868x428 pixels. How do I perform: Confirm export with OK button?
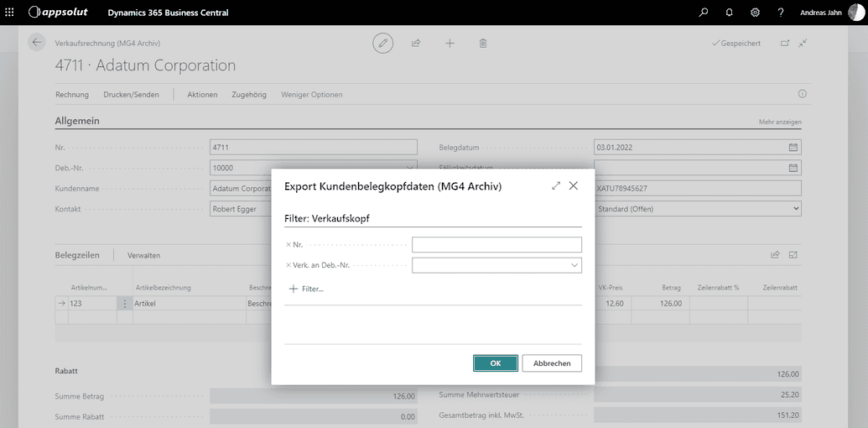click(495, 363)
